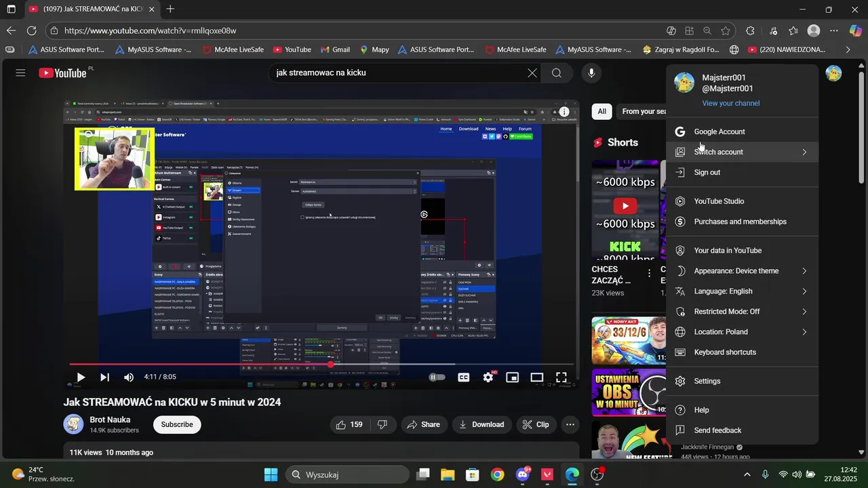Enter fullscreen with the player icon
The image size is (868, 488).
click(561, 378)
